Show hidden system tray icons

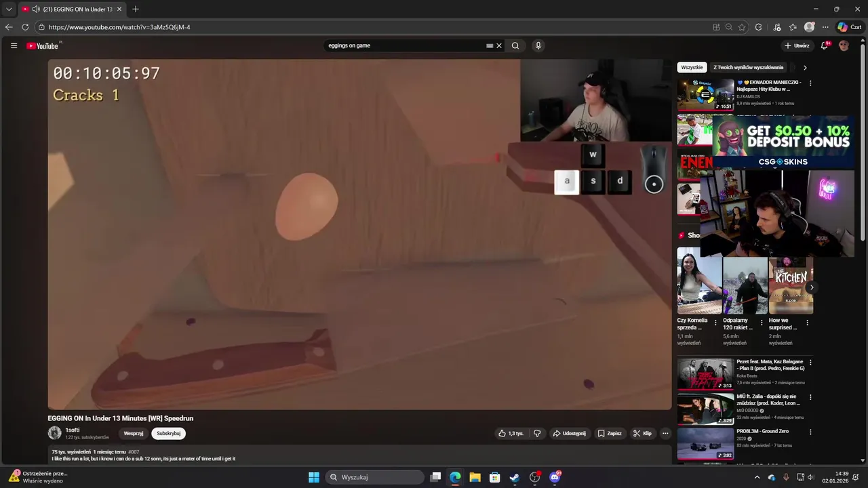coord(757,477)
